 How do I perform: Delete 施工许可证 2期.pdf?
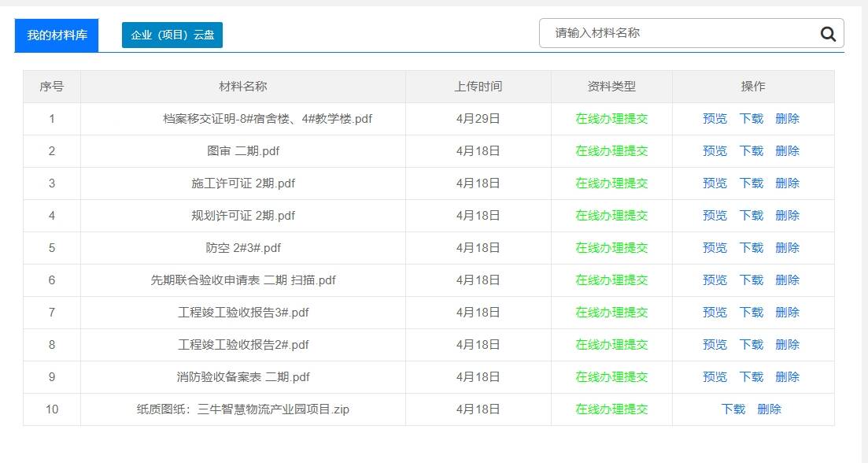(787, 183)
